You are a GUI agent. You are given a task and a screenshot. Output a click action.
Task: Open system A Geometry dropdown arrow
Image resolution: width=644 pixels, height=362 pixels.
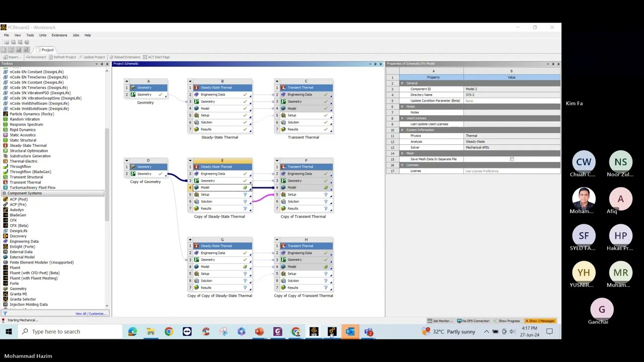tap(127, 81)
